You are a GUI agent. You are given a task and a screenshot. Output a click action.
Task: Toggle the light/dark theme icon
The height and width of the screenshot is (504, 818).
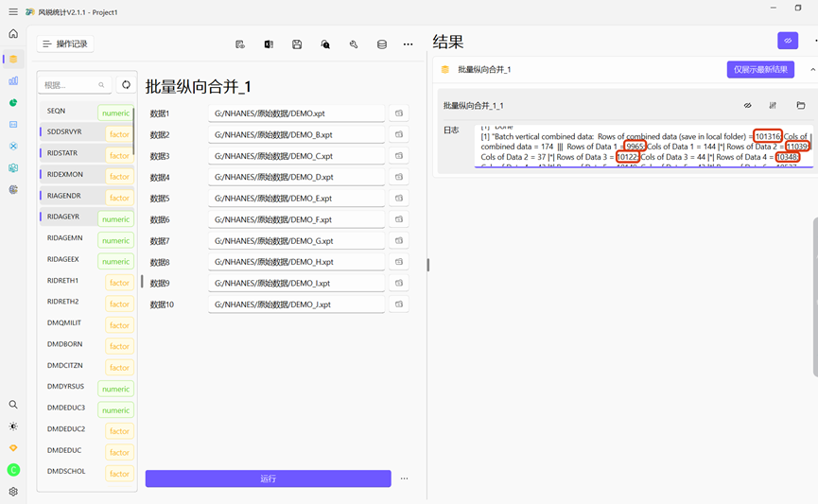[x=13, y=426]
